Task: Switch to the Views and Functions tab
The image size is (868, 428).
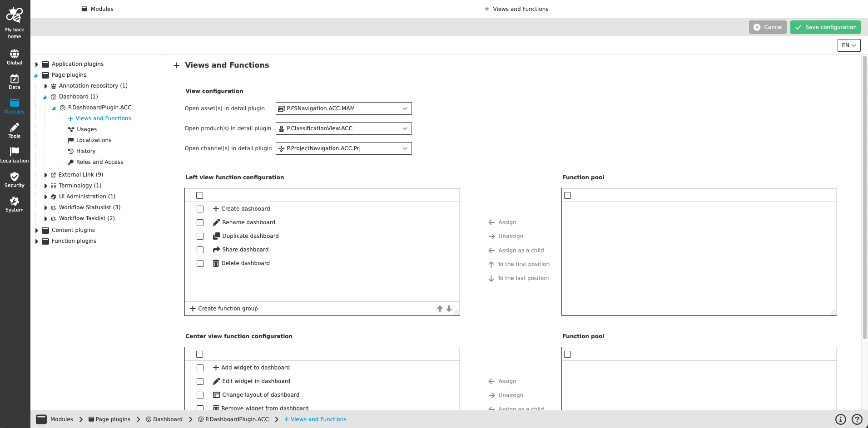Action: 516,9
